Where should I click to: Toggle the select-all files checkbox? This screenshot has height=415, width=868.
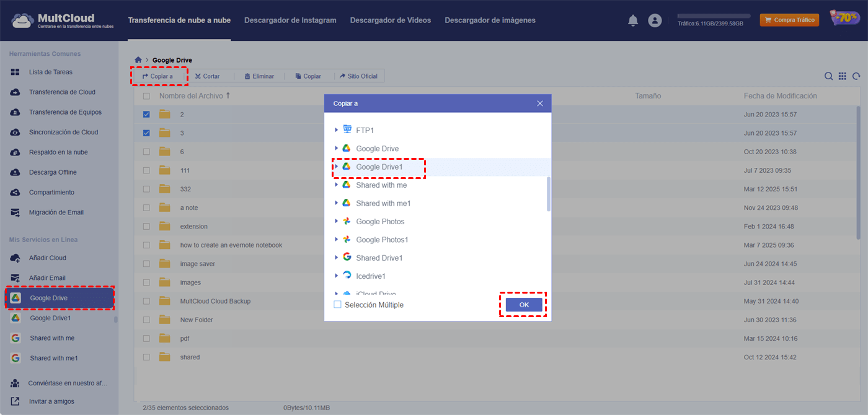146,96
